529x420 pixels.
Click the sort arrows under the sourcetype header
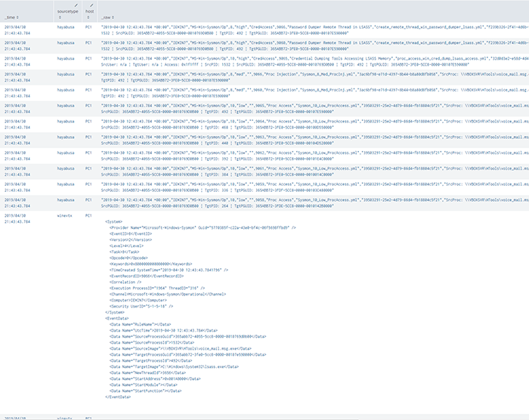click(x=60, y=17)
